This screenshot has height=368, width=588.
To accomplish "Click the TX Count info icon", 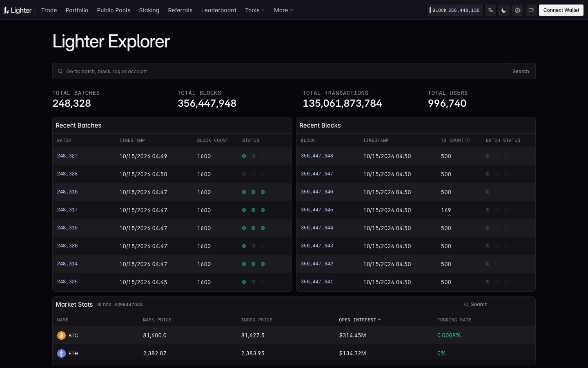I will [468, 140].
